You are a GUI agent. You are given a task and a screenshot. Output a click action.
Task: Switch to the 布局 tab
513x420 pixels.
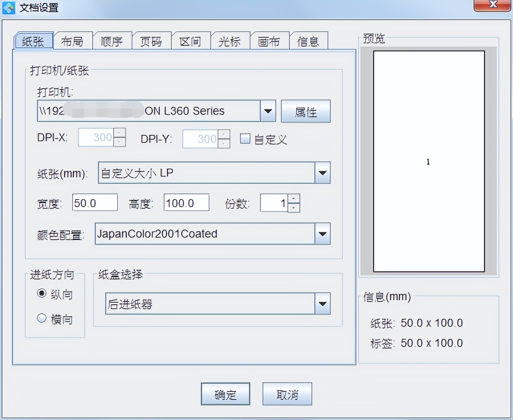point(73,41)
